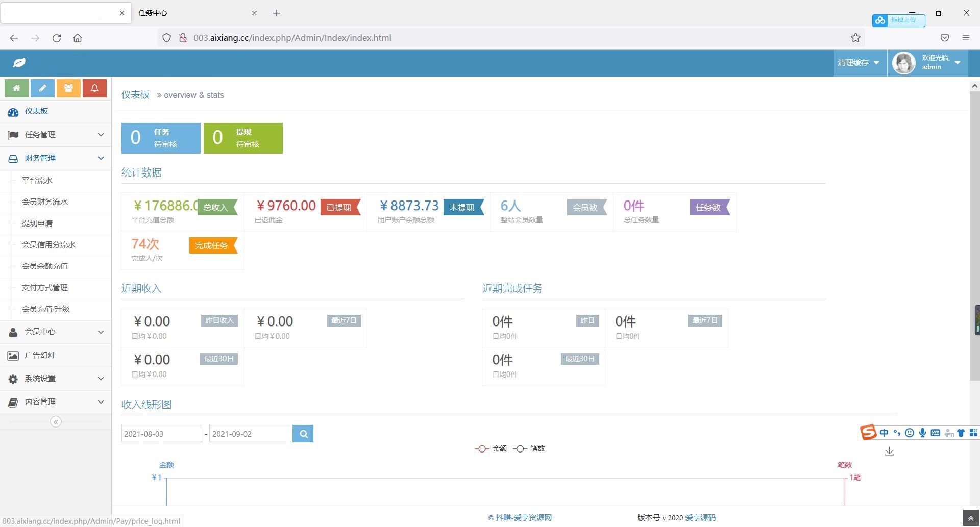Click the green home shortcut icon
Viewport: 980px width, 527px height.
pyautogui.click(x=16, y=88)
